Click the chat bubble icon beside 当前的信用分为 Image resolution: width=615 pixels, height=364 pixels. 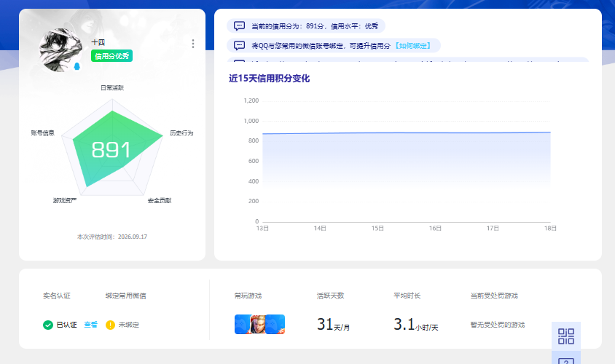click(239, 26)
